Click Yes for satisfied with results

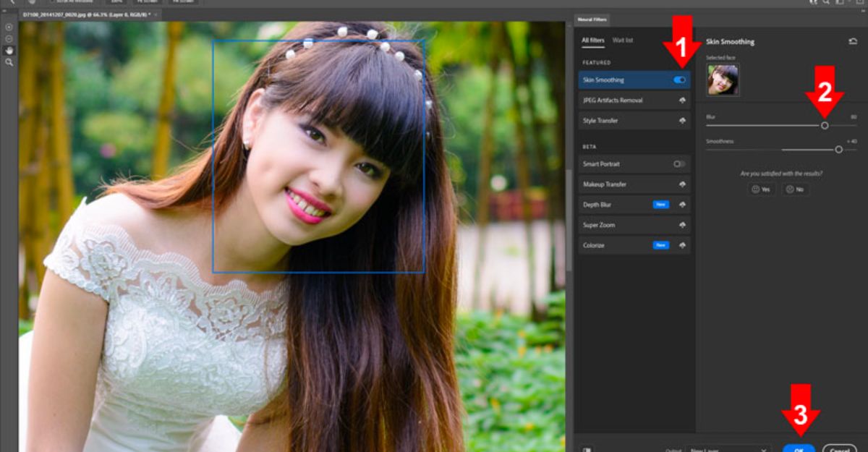[x=762, y=189]
